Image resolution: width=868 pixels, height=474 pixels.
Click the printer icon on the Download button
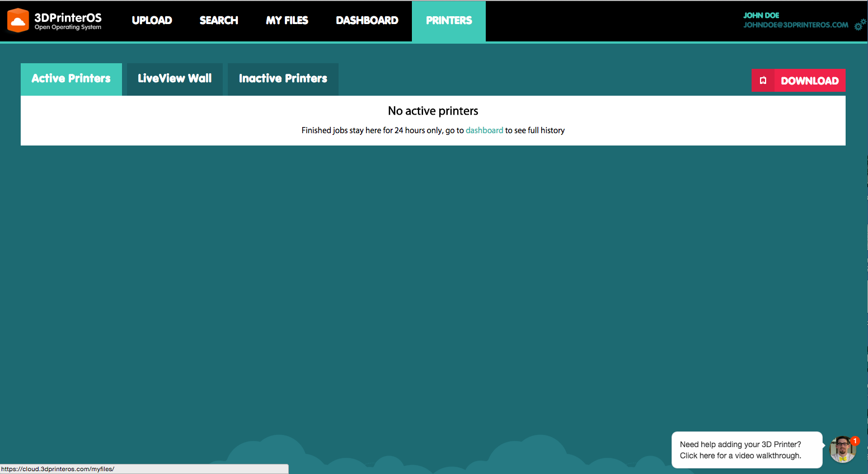tap(763, 81)
